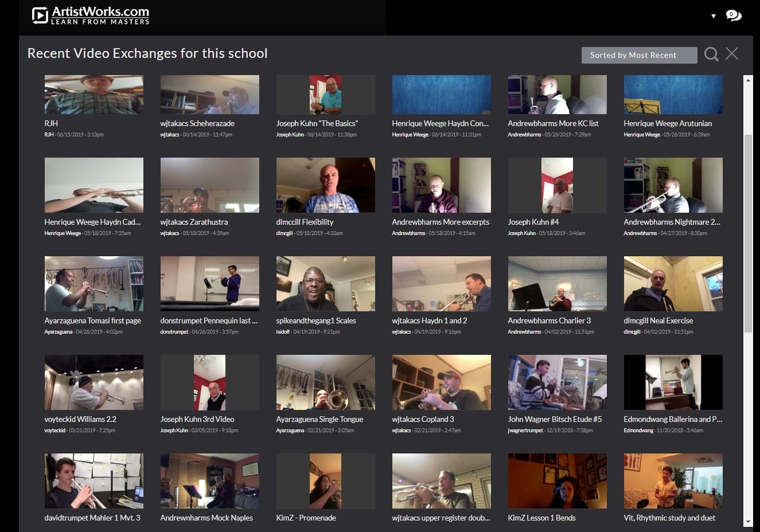Open Henrique Weege Haydn Con... thumbnail
The image size is (760, 532).
pyautogui.click(x=442, y=95)
